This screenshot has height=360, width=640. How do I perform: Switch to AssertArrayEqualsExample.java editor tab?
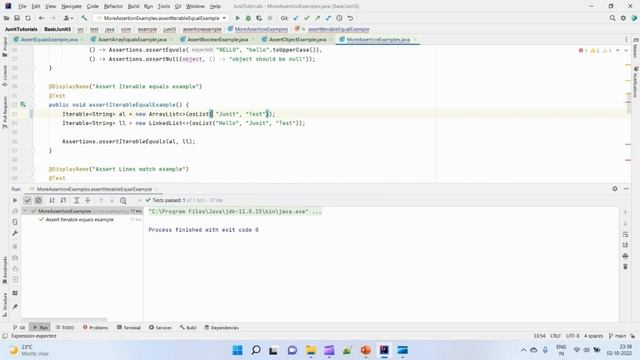[x=132, y=40]
